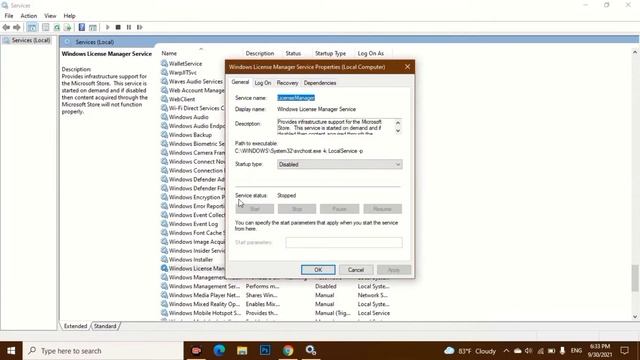Click the Export List toolbar icon
640x360 pixels.
click(x=67, y=27)
